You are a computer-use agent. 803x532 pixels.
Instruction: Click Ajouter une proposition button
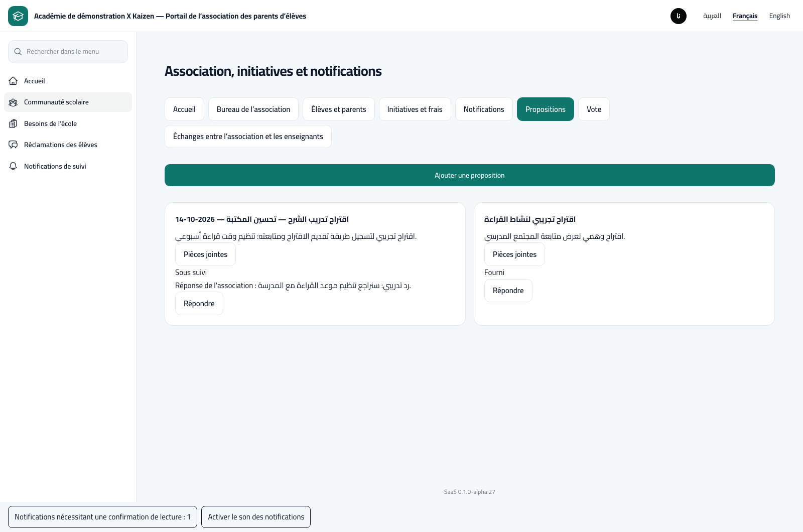click(470, 175)
